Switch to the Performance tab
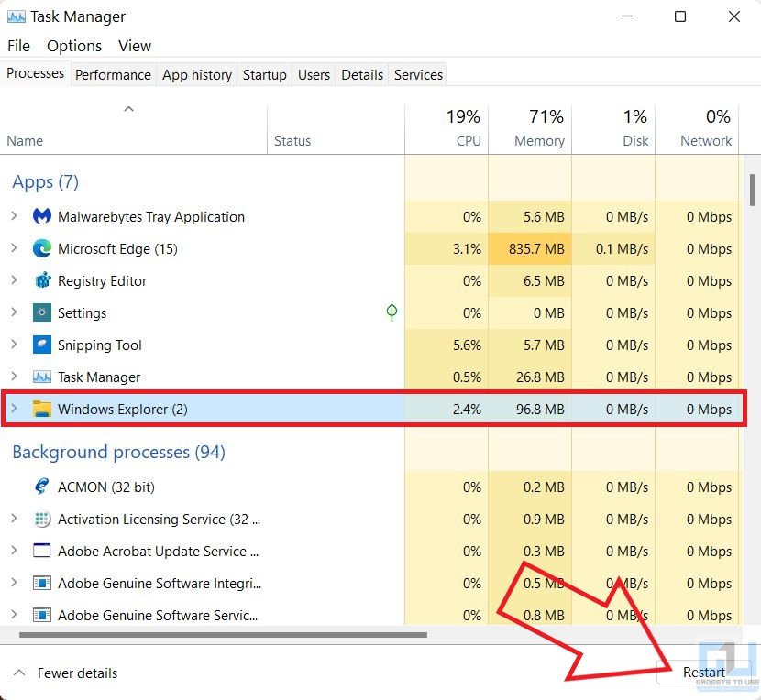 113,75
